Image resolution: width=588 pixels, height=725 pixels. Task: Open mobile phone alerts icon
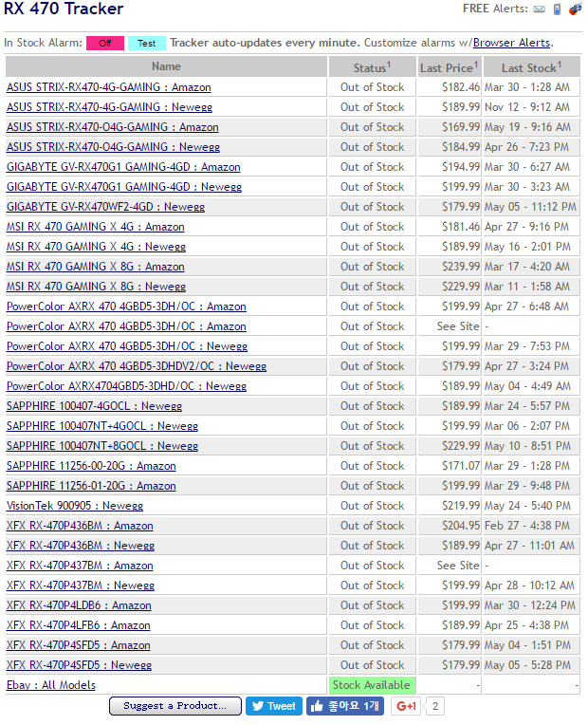(x=557, y=9)
